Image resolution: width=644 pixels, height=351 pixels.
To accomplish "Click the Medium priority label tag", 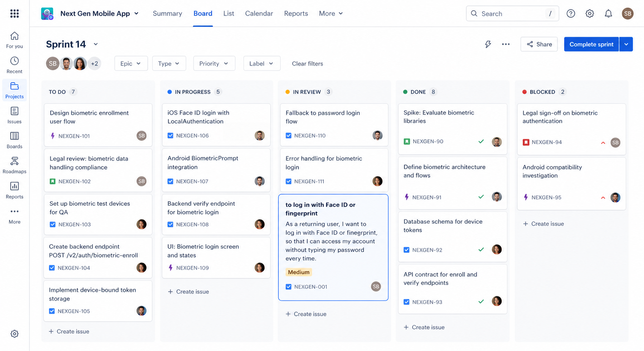I will pyautogui.click(x=298, y=272).
